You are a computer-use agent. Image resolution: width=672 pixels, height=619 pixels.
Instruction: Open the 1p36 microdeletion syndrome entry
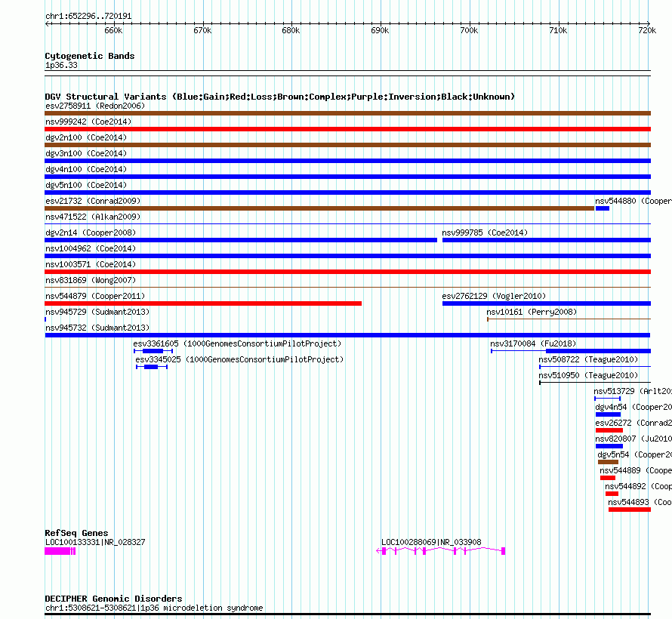tap(154, 608)
